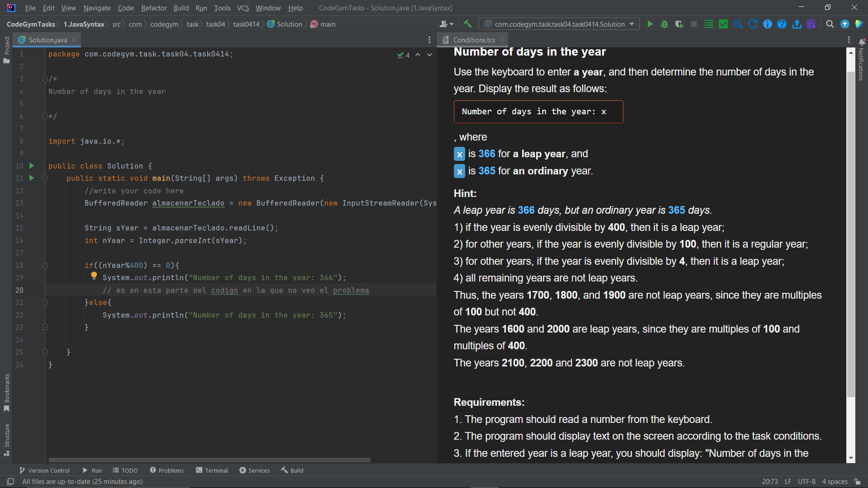This screenshot has height=488, width=868.
Task: Open the task list with the green list icon
Action: [708, 24]
